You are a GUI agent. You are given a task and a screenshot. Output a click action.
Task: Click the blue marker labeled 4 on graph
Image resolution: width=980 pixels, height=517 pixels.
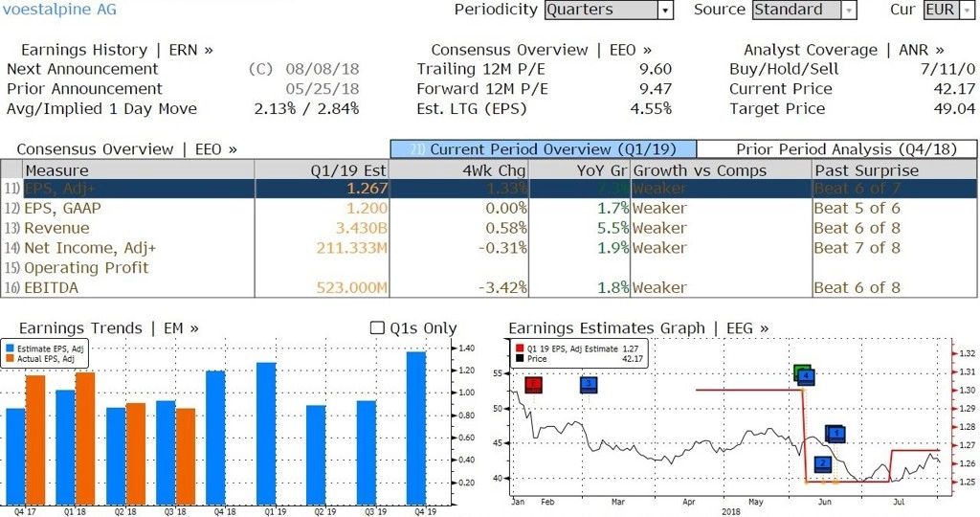click(x=806, y=376)
